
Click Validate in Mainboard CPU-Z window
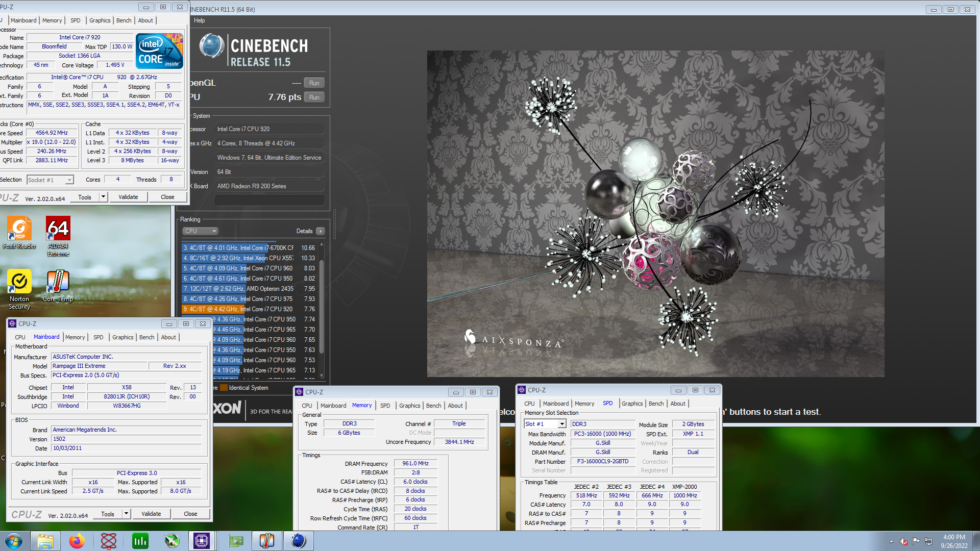[151, 514]
